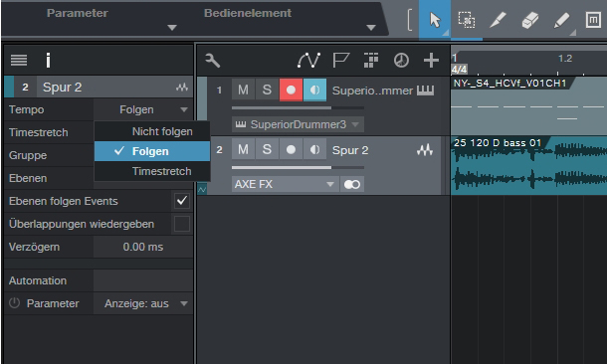
Task: Open SuperiorDrummer3 instrument dropdown
Action: pos(298,124)
